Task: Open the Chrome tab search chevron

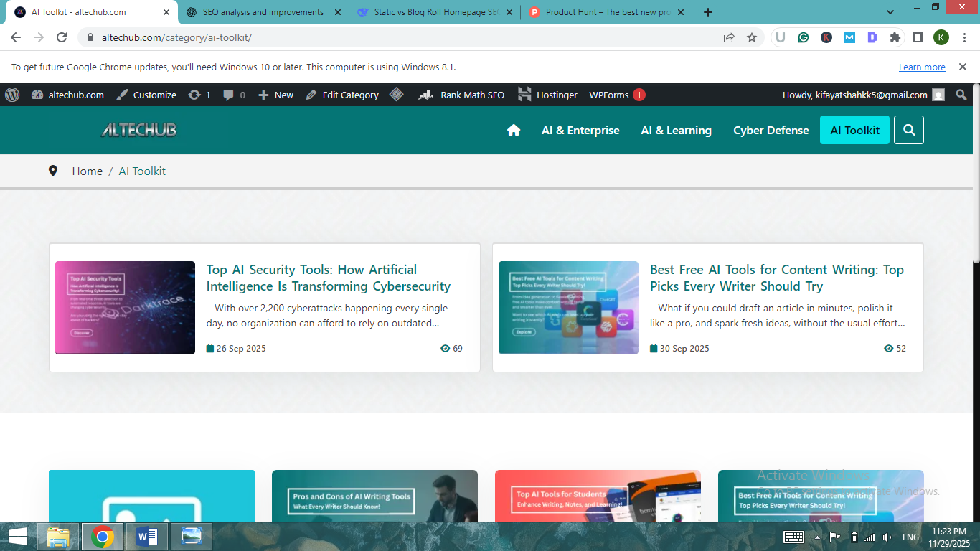Action: 890,12
